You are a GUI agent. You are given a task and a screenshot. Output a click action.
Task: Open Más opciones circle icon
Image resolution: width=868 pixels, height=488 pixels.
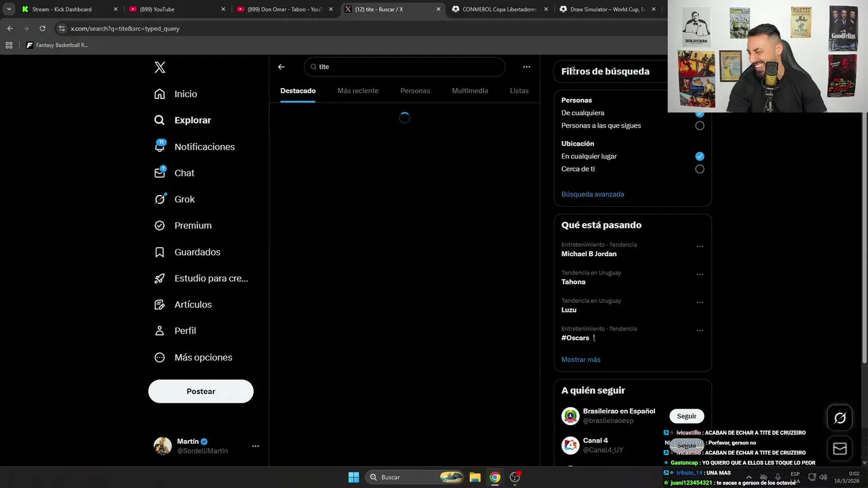coord(159,357)
